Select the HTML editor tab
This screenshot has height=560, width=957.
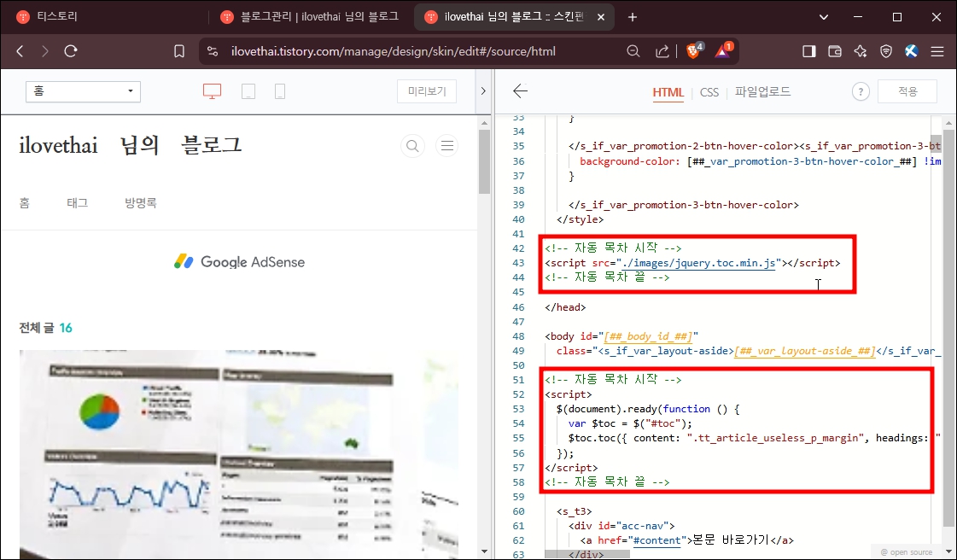coord(668,92)
